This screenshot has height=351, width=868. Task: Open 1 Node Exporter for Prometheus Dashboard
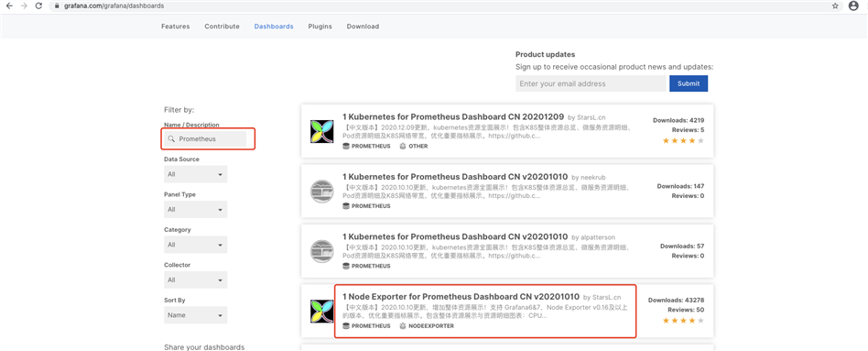[461, 297]
